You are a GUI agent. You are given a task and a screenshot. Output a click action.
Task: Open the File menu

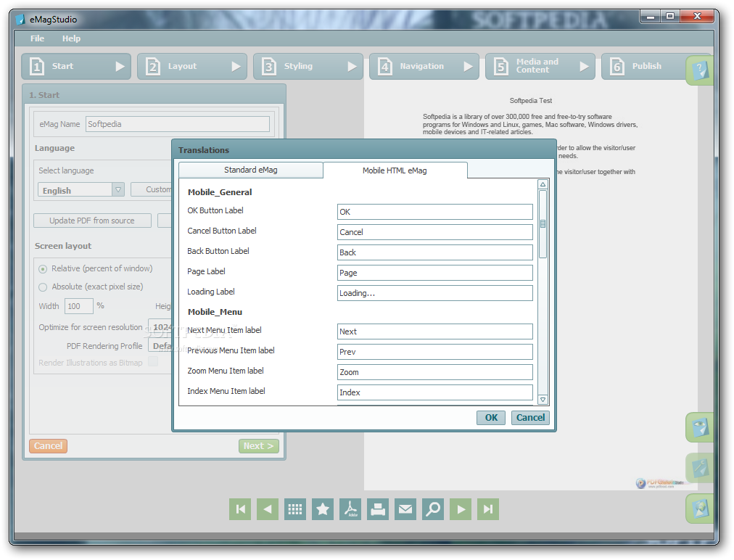coord(38,38)
